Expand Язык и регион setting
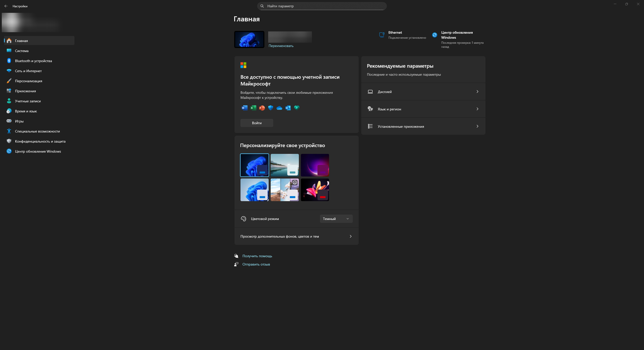This screenshot has height=350, width=644. pyautogui.click(x=423, y=109)
